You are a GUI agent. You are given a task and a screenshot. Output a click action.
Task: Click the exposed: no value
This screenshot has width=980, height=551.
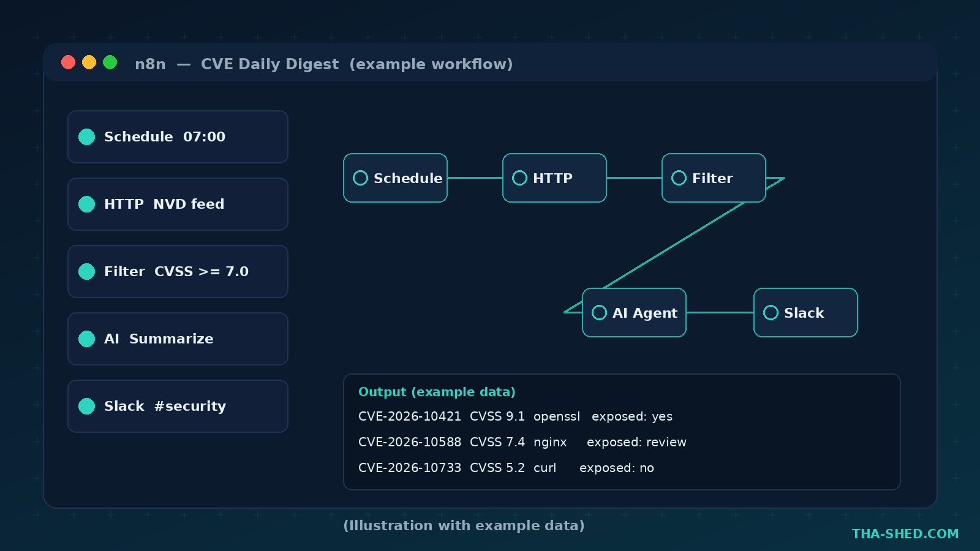click(x=617, y=468)
